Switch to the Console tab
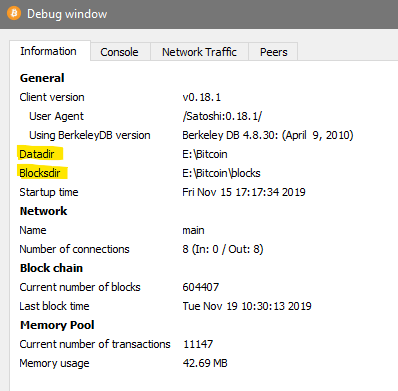The image size is (398, 391). point(119,52)
